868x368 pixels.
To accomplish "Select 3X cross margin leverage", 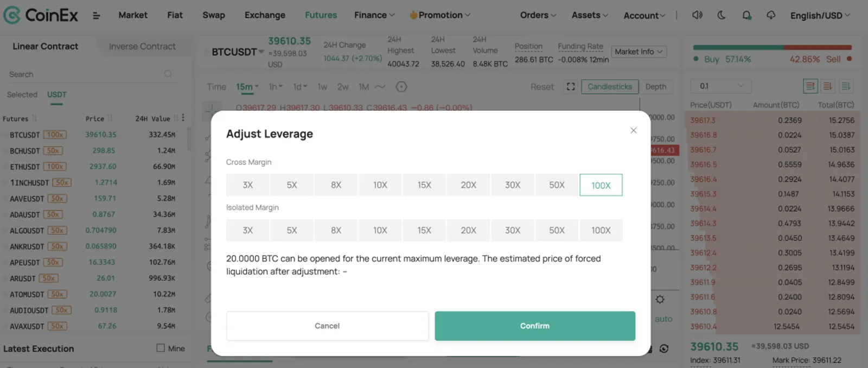I will pos(248,185).
